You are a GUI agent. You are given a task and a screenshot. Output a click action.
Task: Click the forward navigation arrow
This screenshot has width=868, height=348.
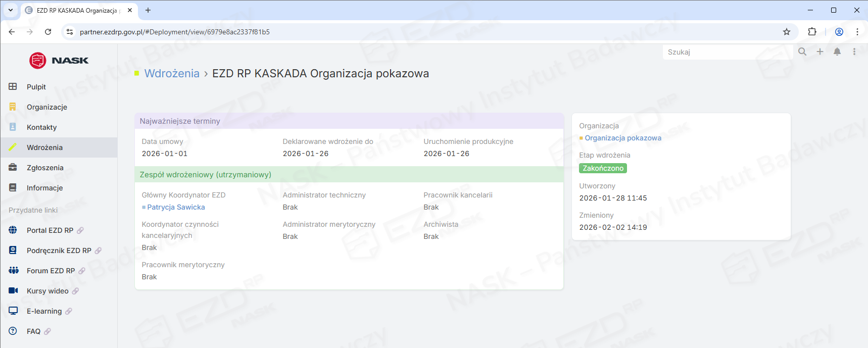point(30,32)
